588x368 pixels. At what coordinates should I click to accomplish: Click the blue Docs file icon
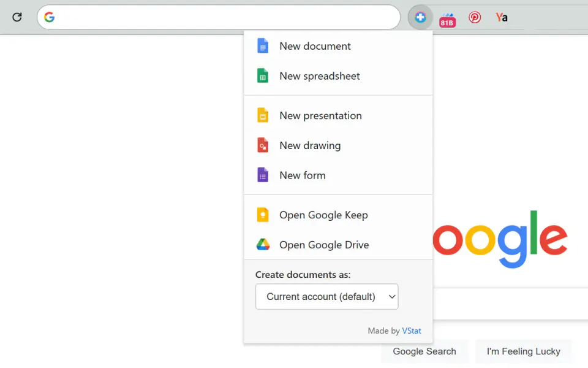click(263, 46)
